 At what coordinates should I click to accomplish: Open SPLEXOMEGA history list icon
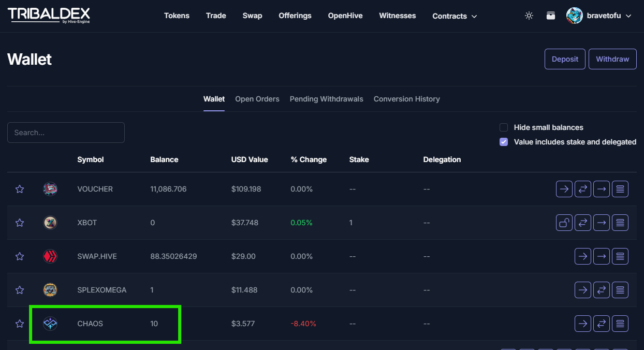click(x=620, y=290)
